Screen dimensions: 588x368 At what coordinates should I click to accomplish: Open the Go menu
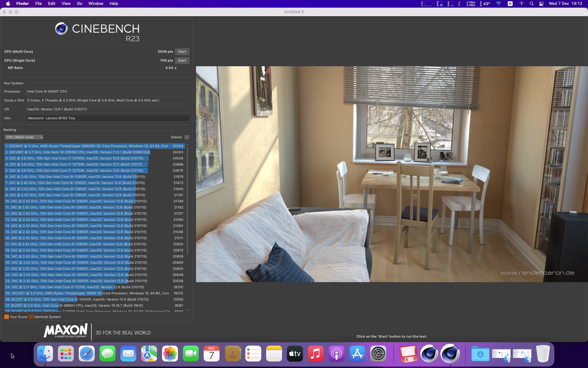tap(79, 4)
